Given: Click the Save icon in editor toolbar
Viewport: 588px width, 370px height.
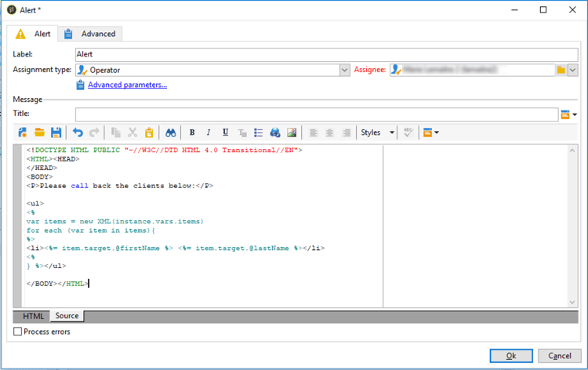Looking at the screenshot, I should click(56, 132).
